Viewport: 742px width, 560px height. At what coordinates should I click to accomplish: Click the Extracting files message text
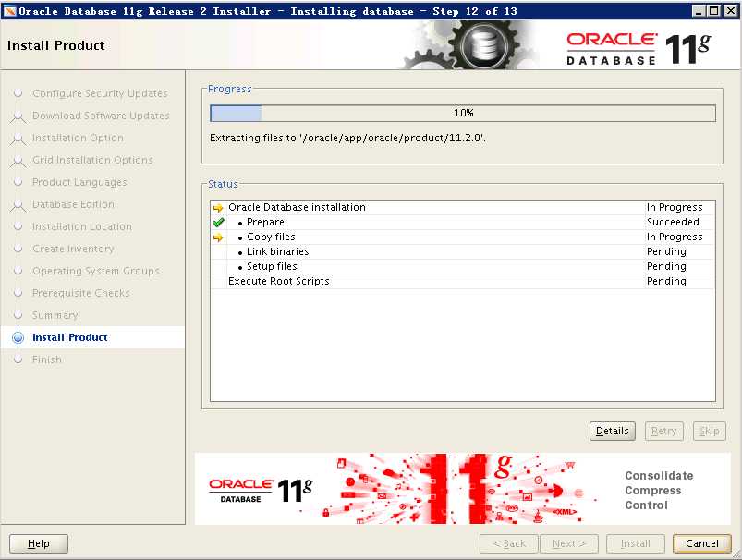click(347, 138)
